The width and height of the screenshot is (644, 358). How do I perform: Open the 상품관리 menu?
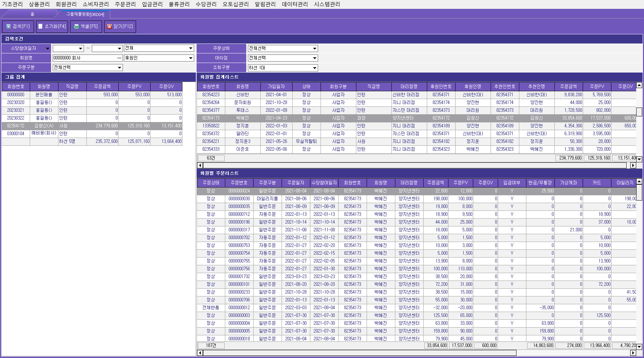coord(39,4)
